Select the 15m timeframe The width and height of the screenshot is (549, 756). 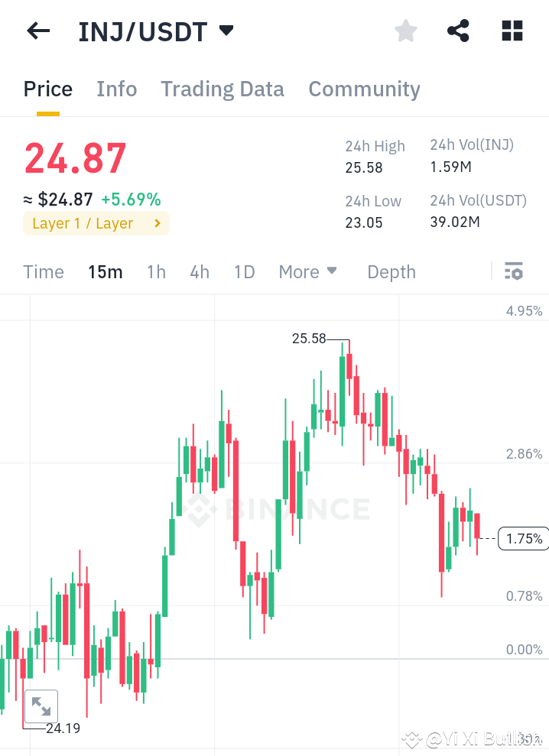105,271
